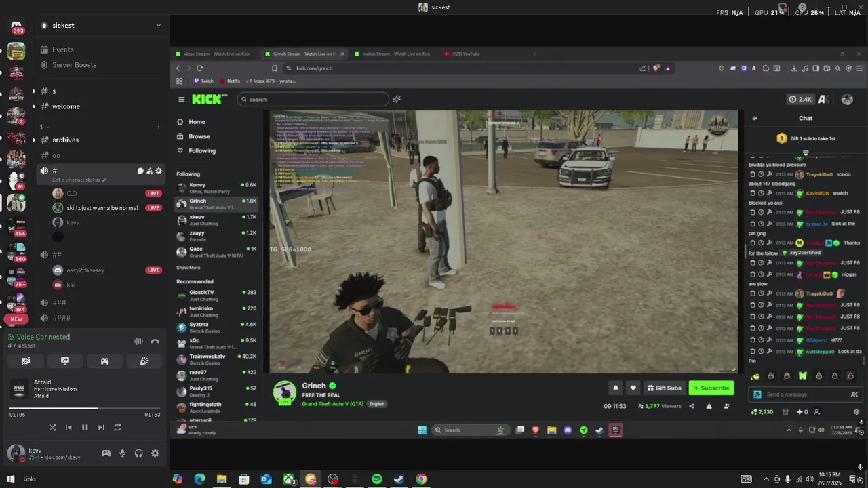Image resolution: width=868 pixels, height=488 pixels.
Task: Open kevv user avatar in bottom panel
Action: tap(16, 453)
